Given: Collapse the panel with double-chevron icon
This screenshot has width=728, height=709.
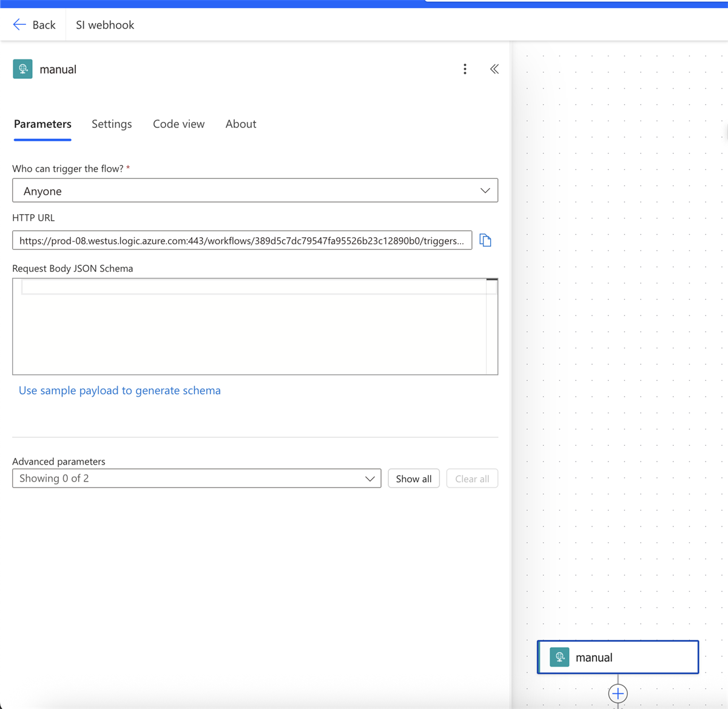Looking at the screenshot, I should (494, 69).
